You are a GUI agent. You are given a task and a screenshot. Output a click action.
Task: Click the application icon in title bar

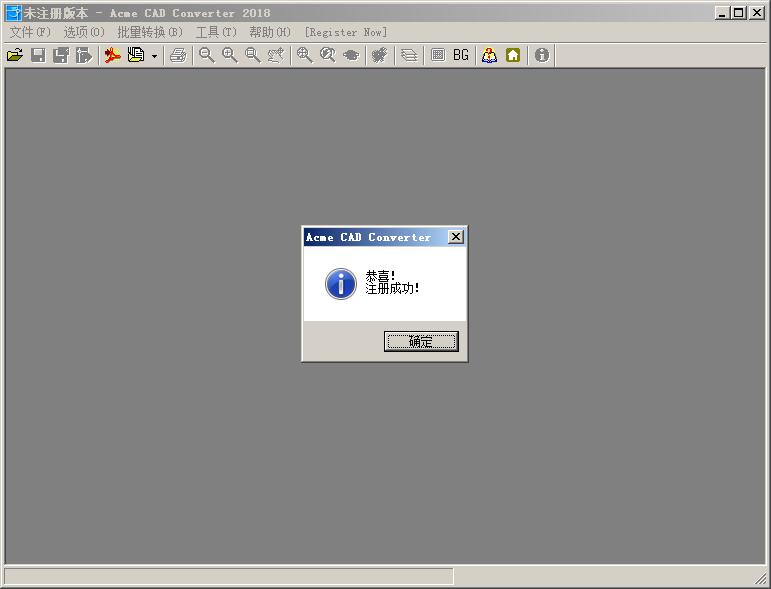[13, 13]
